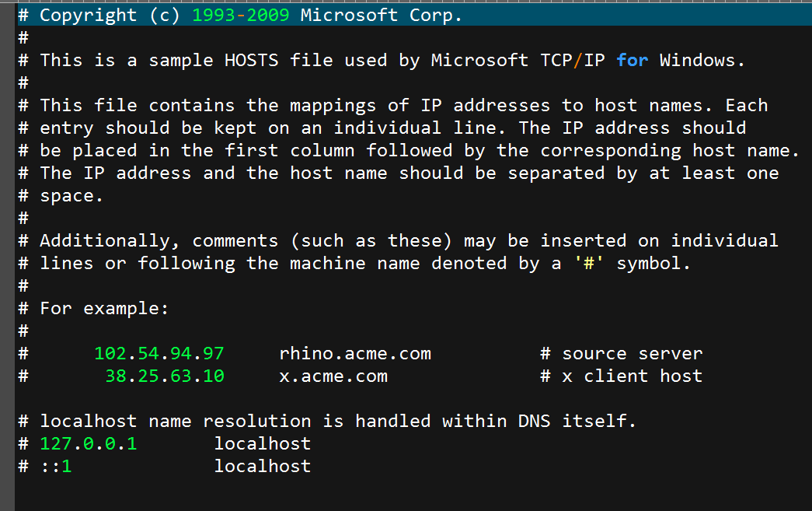Place cursor on IP 38.25.63.10
Viewport: 812px width, 511px height.
tap(165, 376)
